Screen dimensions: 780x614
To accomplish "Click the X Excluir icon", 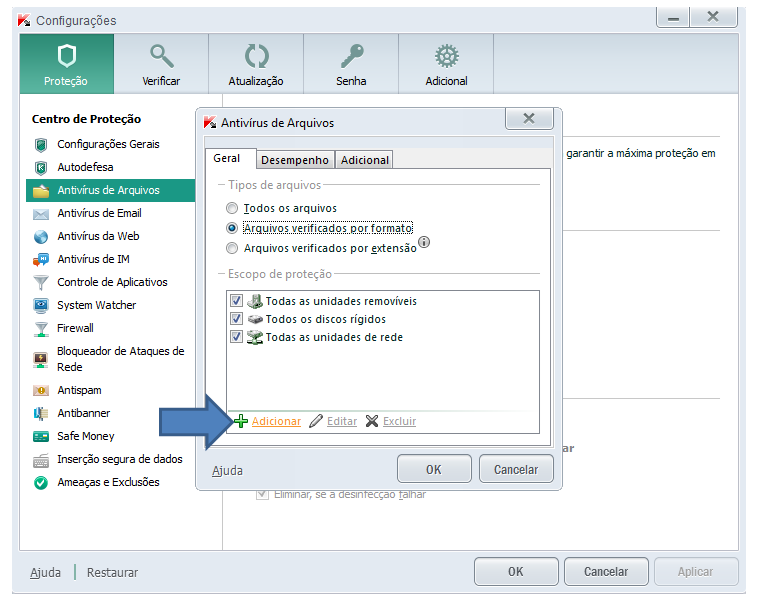I will [372, 421].
